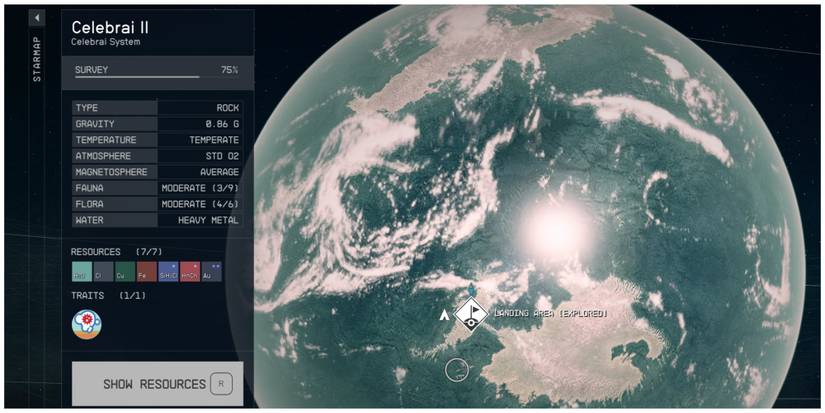Select the Fe iron resource tile
This screenshot has width=825, height=413.
point(147,272)
